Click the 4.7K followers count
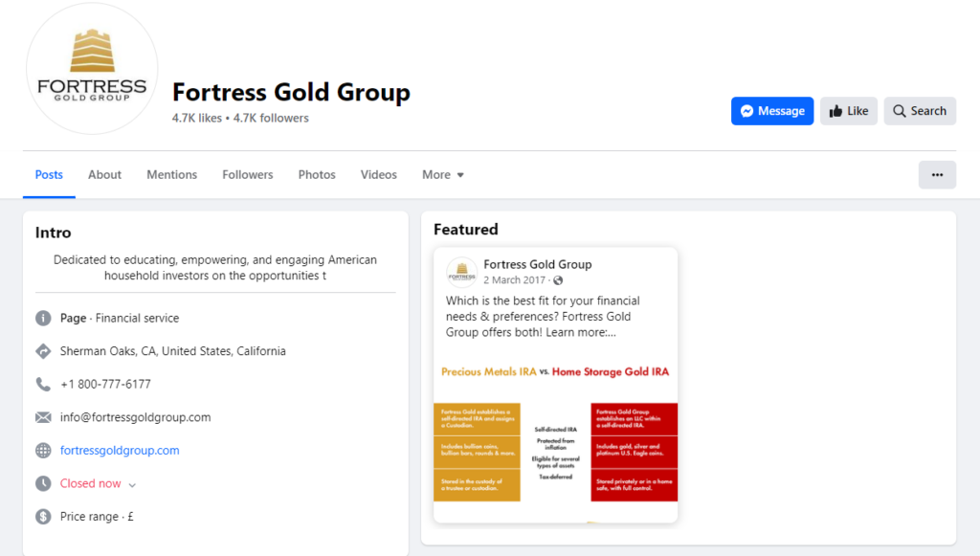This screenshot has width=980, height=556. click(x=271, y=118)
